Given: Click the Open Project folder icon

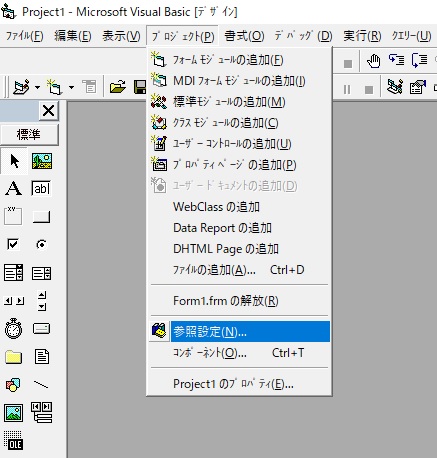Looking at the screenshot, I should (118, 87).
